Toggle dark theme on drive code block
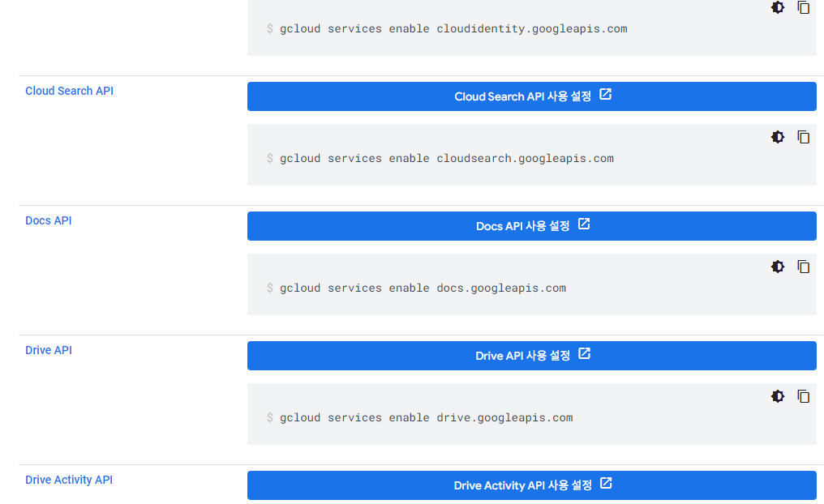The image size is (824, 504). (x=778, y=396)
